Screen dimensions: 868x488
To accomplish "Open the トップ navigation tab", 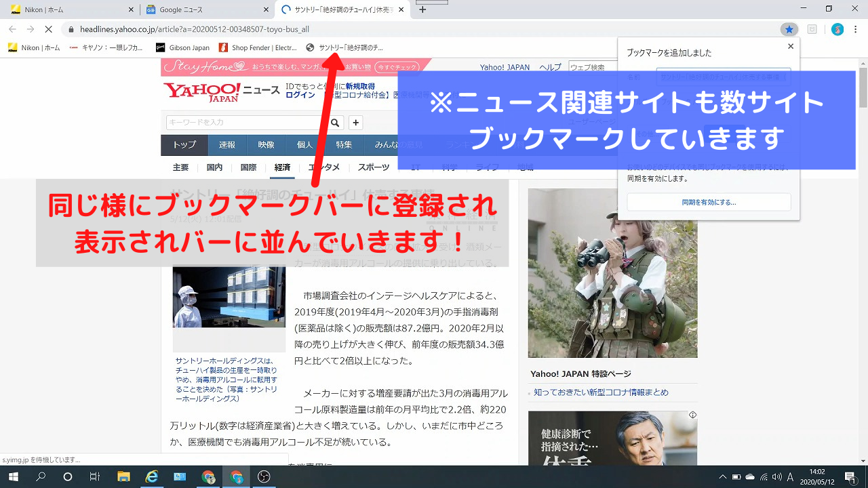I will pos(184,145).
